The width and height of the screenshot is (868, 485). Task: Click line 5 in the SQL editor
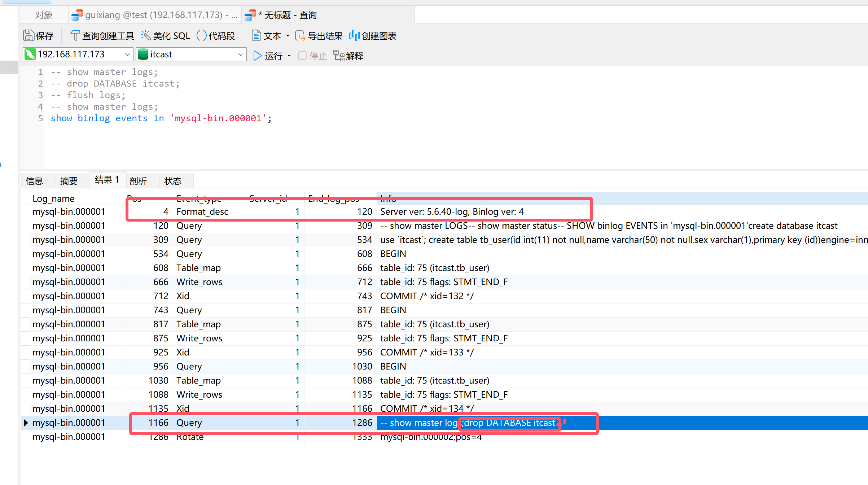161,118
